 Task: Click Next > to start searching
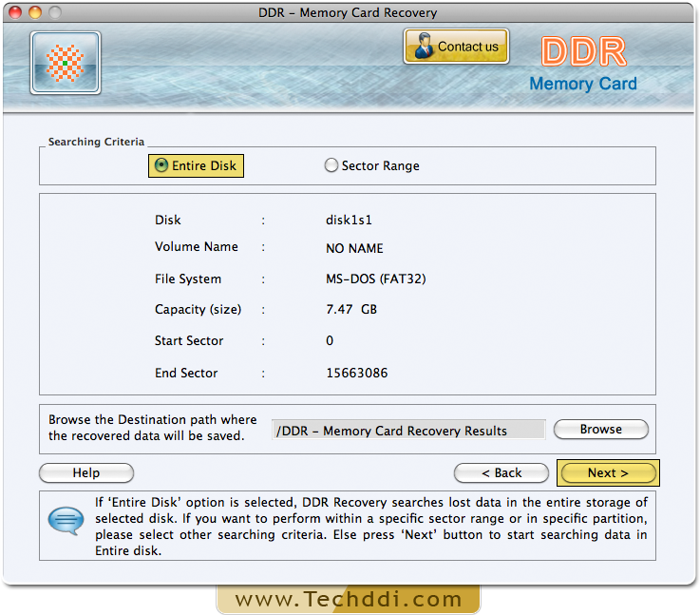click(608, 472)
